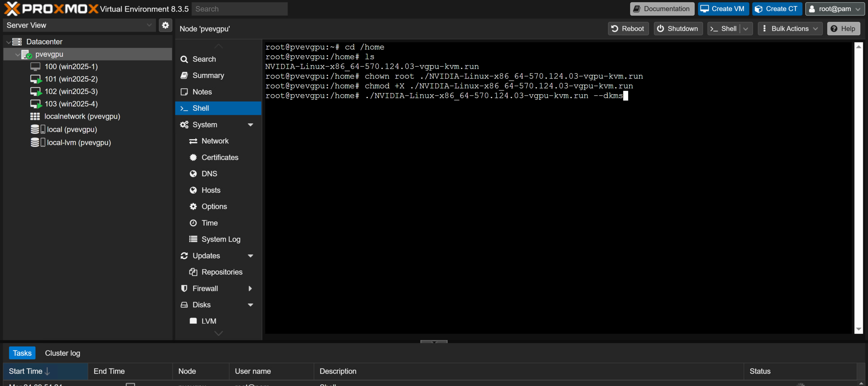The image size is (868, 386).
Task: Select the Datacenter server icon
Action: pyautogui.click(x=17, y=42)
